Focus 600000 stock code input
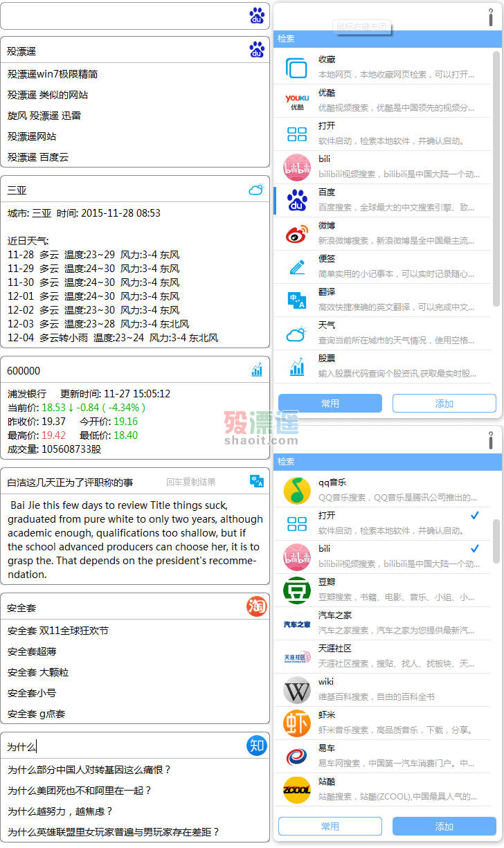This screenshot has width=504, height=848. pos(123,370)
